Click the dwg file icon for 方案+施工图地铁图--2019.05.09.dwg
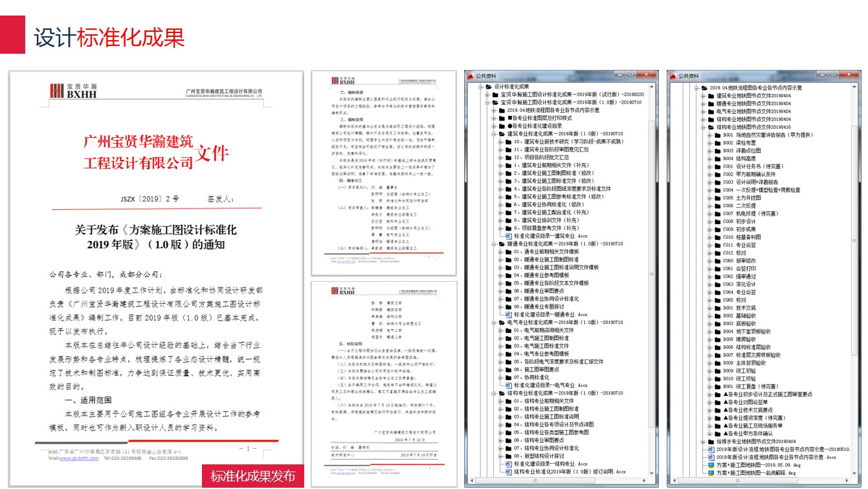 coord(711,465)
